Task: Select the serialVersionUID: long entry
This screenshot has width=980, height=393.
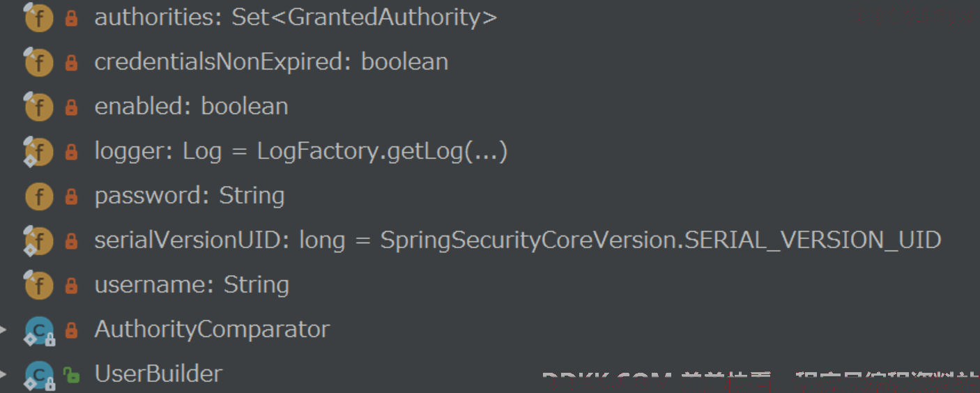Action: tap(518, 240)
